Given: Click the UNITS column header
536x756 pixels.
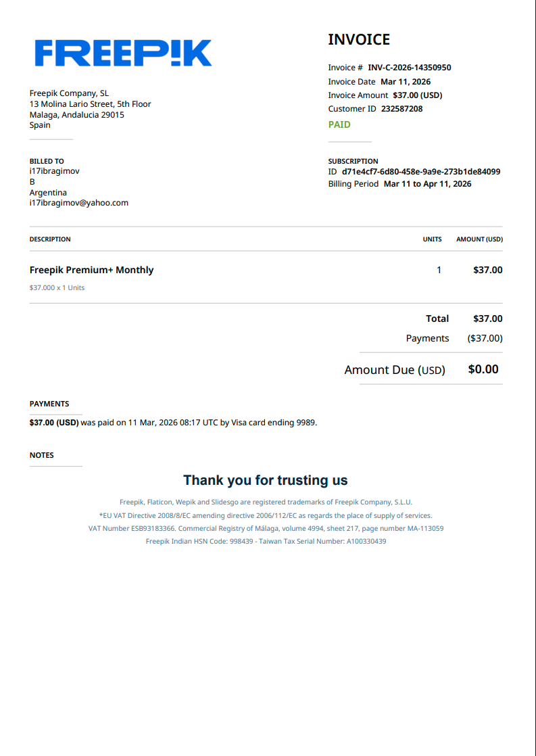Looking at the screenshot, I should pos(433,239).
